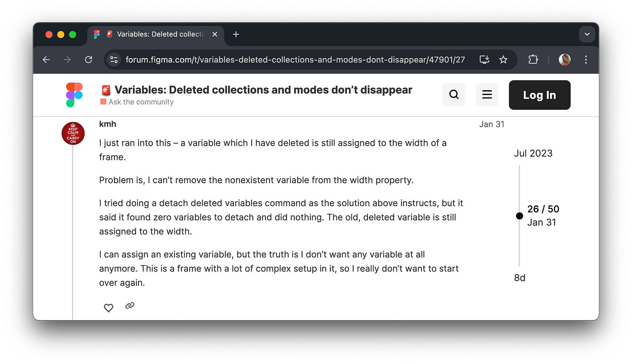Click the 26 / 50 post counter

point(543,209)
